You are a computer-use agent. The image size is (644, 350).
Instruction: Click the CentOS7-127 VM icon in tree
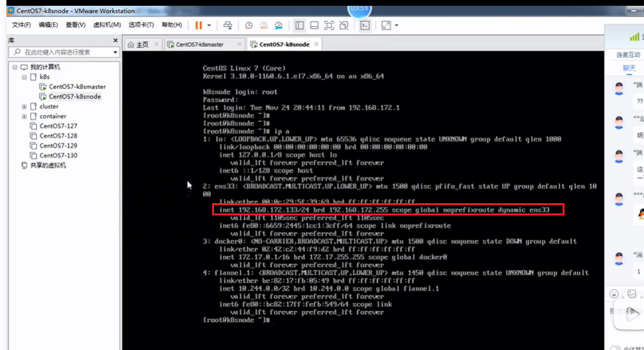click(33, 126)
